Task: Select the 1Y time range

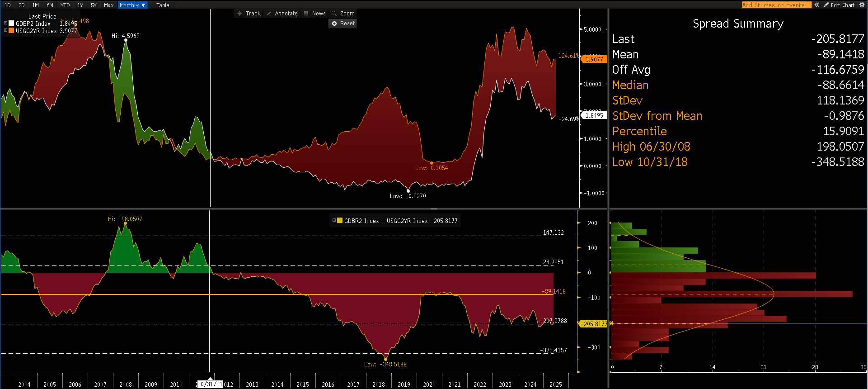Action: coord(80,5)
